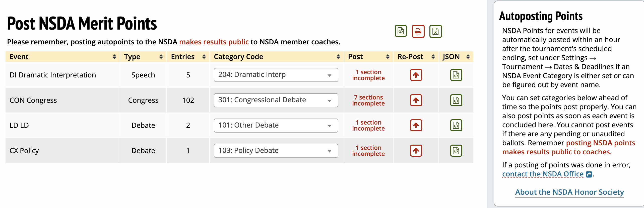The height and width of the screenshot is (208, 644).
Task: Expand the 103: Policy Debate dropdown
Action: (x=276, y=151)
